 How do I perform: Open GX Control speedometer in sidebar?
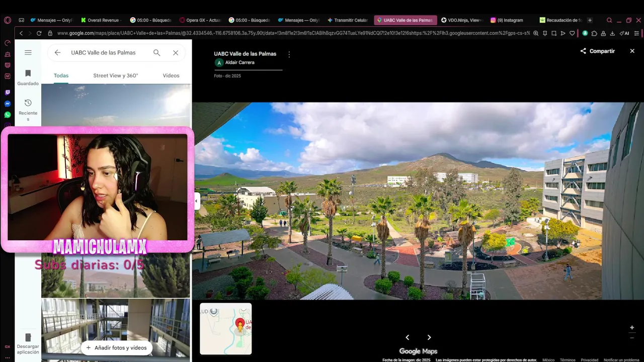click(x=8, y=43)
